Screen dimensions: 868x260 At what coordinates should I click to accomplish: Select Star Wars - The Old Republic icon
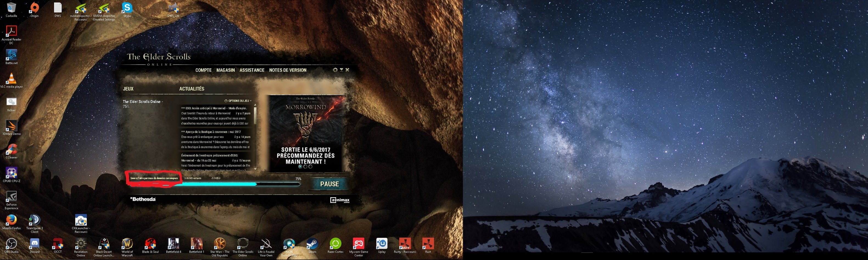coord(220,248)
